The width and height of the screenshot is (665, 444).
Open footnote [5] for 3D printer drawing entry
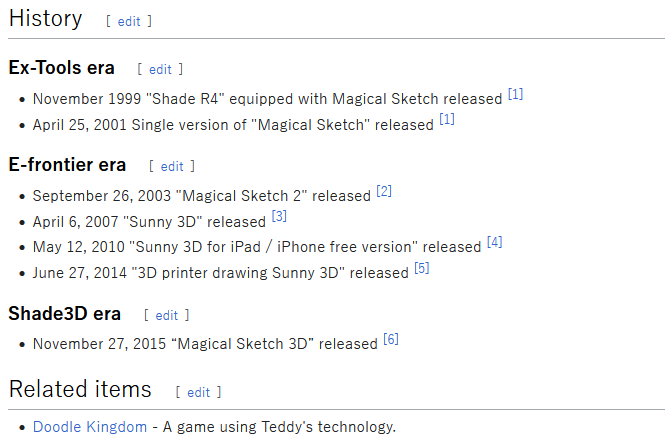(x=421, y=268)
